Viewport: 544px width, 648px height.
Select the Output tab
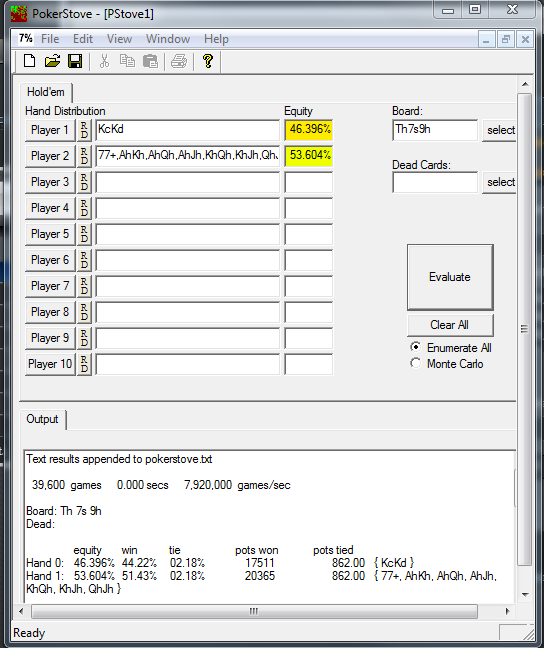(x=43, y=419)
